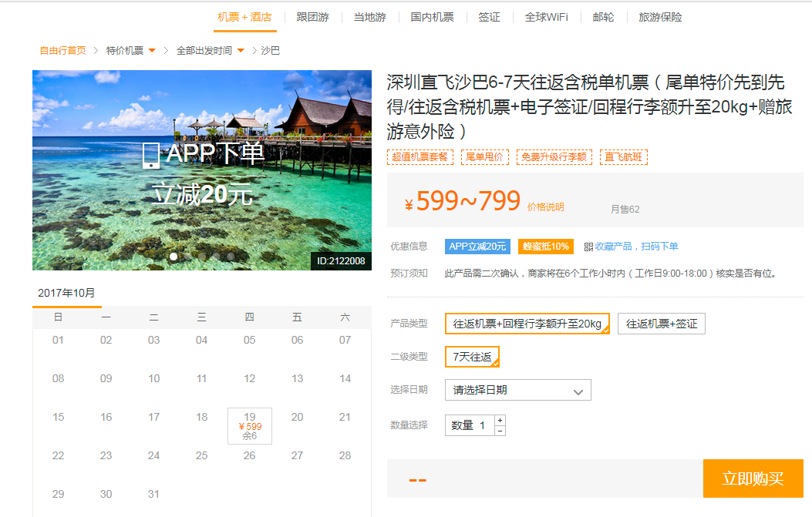Click calendar date 26
Viewport: 812px width, 517px height.
pyautogui.click(x=250, y=456)
